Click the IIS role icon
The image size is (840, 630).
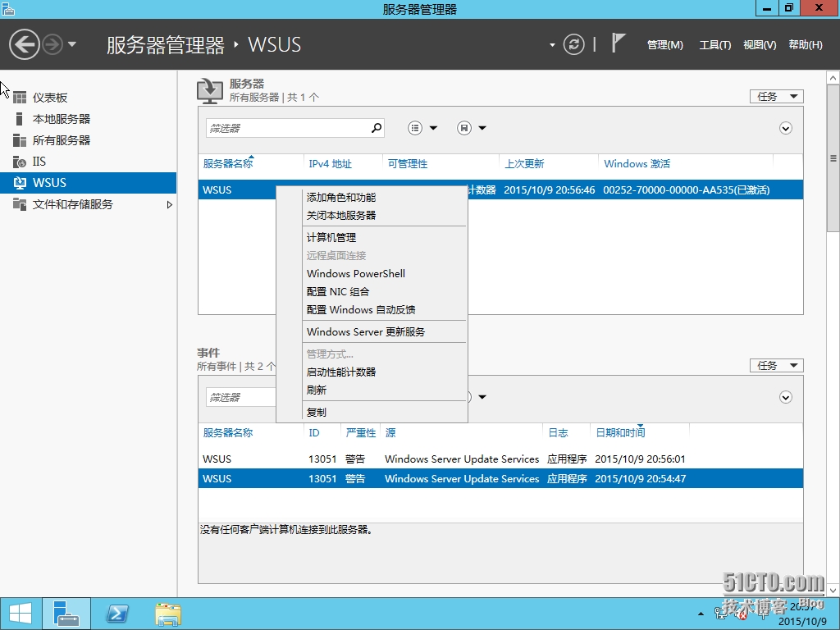pyautogui.click(x=20, y=162)
